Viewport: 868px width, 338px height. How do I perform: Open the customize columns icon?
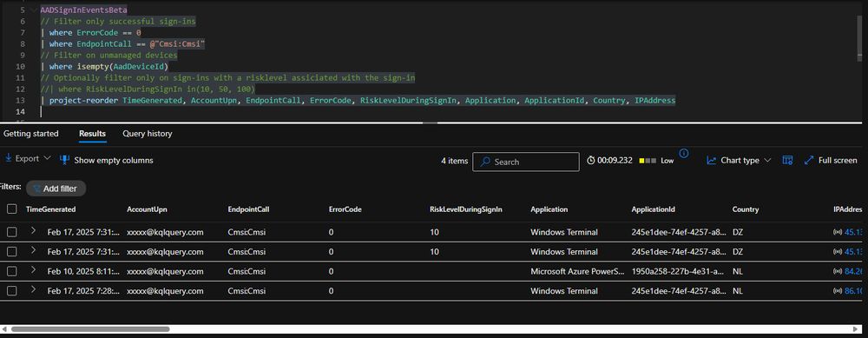pyautogui.click(x=787, y=161)
